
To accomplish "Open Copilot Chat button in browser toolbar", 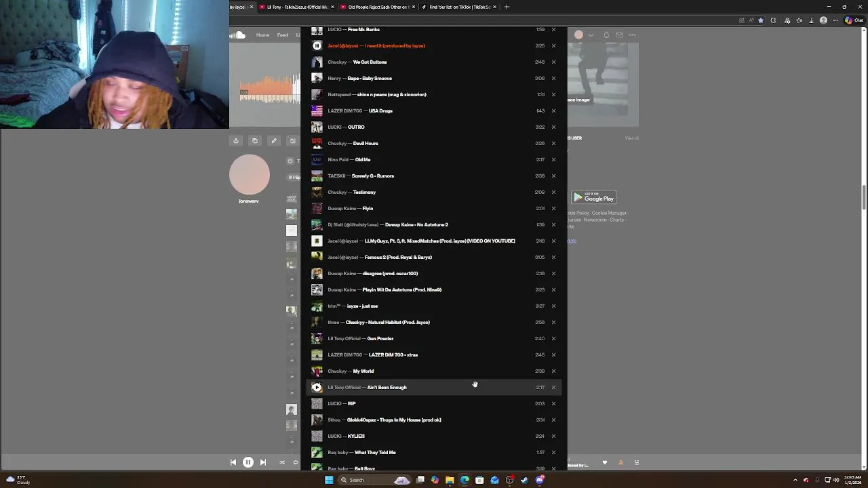I will pyautogui.click(x=853, y=20).
